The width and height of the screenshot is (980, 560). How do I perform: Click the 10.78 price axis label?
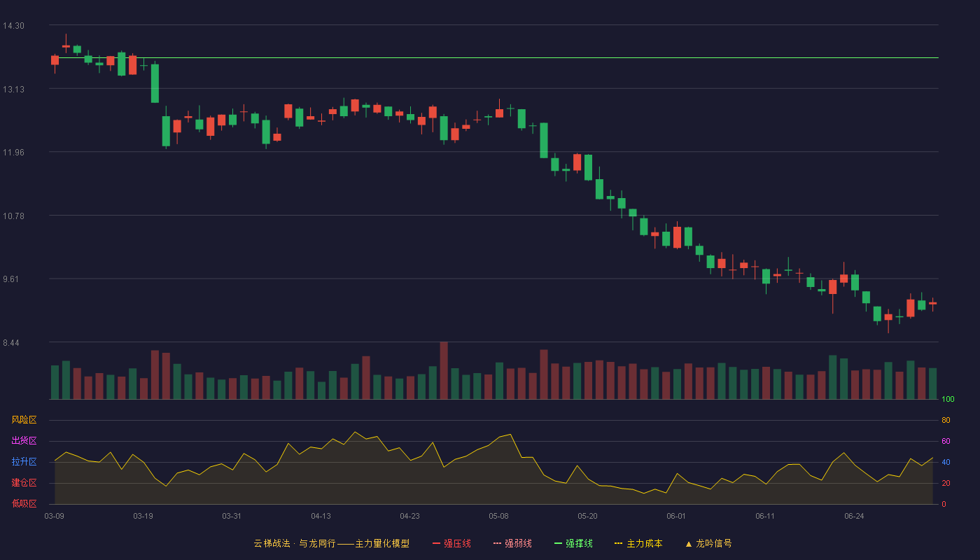[13, 216]
